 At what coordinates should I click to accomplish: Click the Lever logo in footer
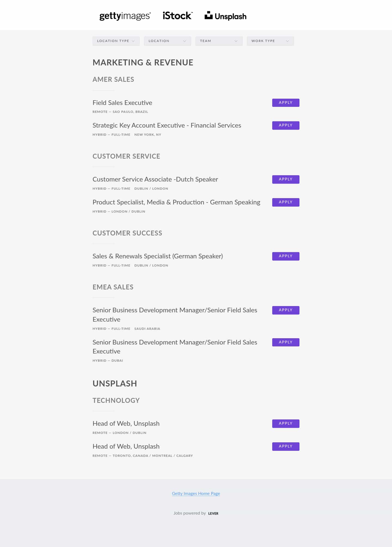(x=213, y=513)
